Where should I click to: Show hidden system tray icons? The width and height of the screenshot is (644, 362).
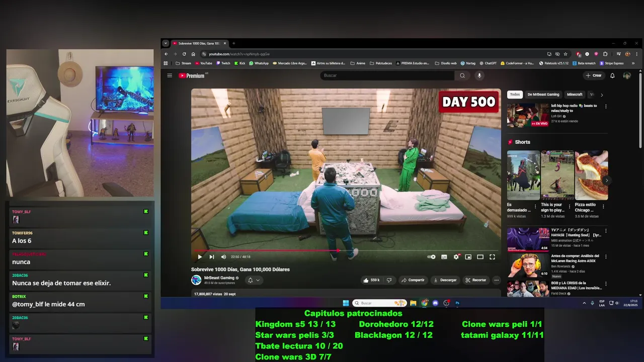click(584, 303)
